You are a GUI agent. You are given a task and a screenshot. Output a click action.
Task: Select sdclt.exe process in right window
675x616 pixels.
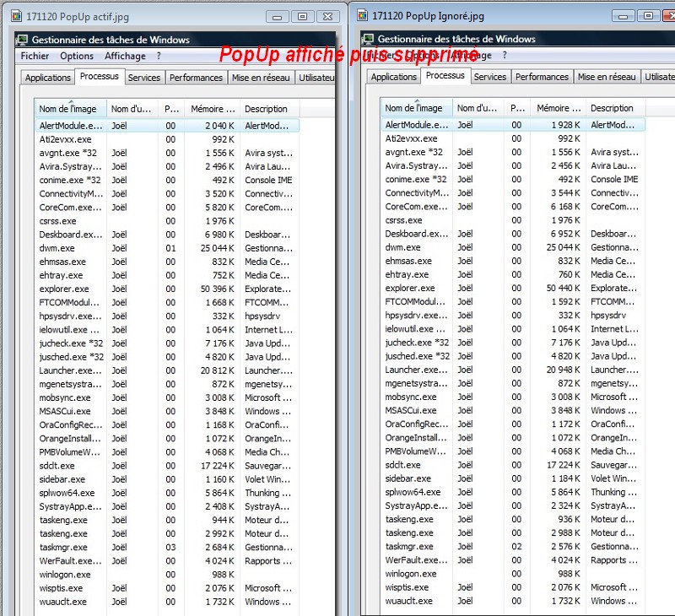(513, 465)
